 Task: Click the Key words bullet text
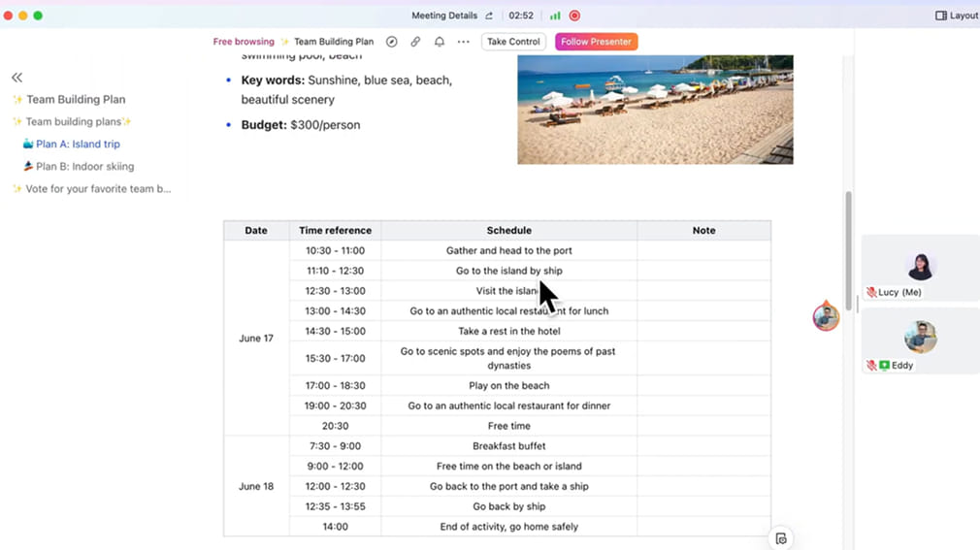pos(346,90)
